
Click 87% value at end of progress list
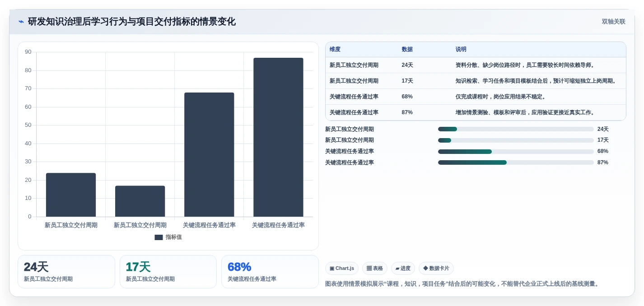[602, 162]
